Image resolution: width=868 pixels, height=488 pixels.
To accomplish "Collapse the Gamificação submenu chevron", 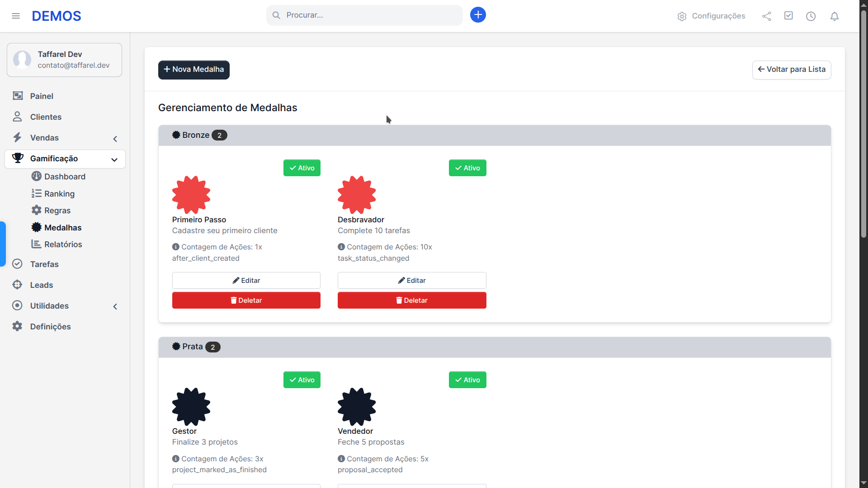I will [x=114, y=159].
